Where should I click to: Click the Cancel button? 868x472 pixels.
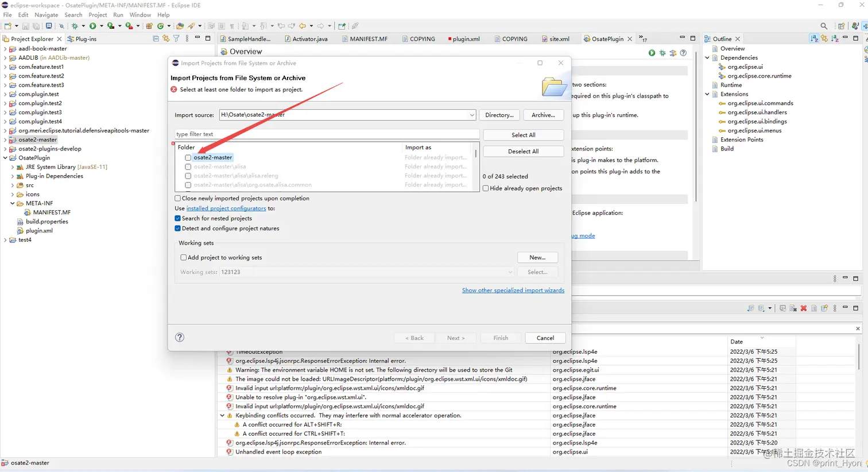click(x=545, y=338)
